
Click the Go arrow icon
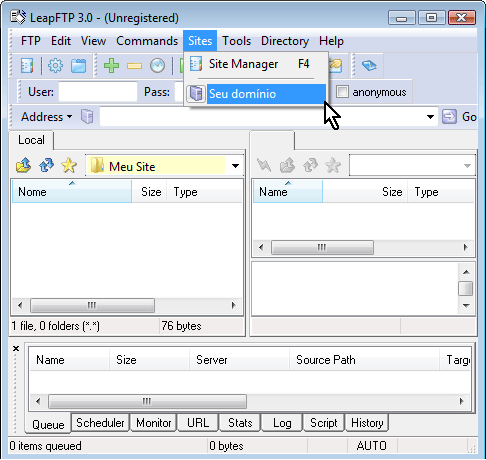pos(449,117)
